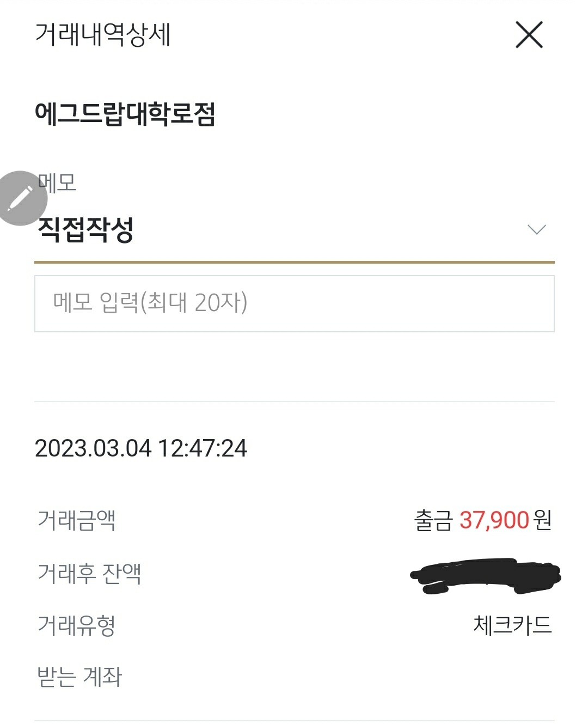Click the divider line above the timestamp
This screenshot has width=588, height=724.
click(294, 401)
